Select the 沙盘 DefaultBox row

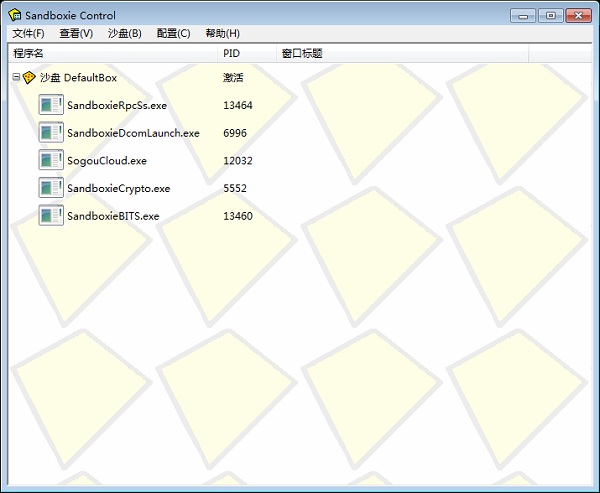point(78,78)
